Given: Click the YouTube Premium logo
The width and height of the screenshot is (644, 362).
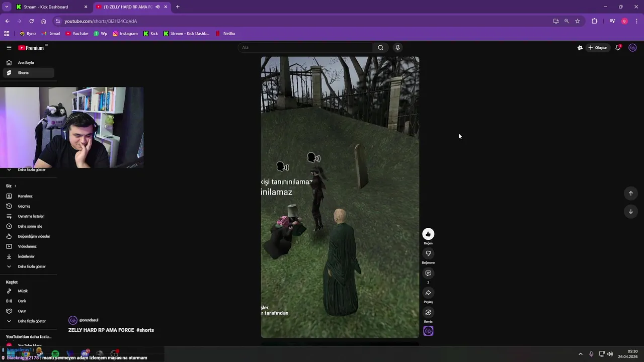Looking at the screenshot, I should 31,48.
